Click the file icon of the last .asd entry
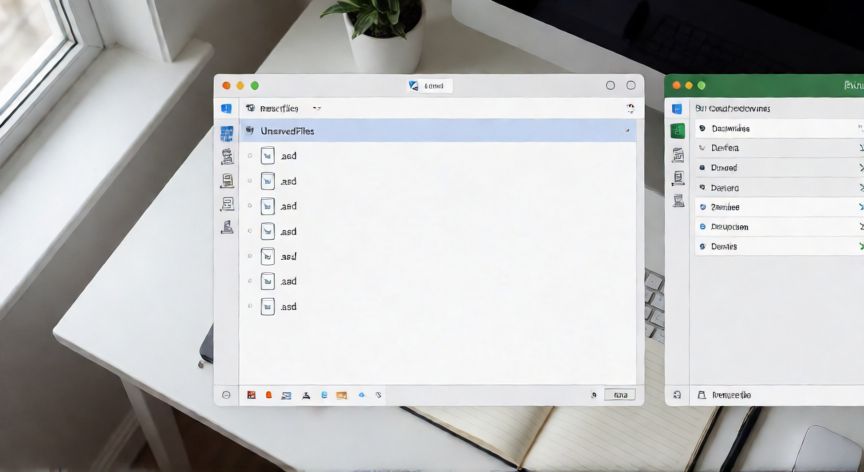This screenshot has width=864, height=472. [x=268, y=306]
